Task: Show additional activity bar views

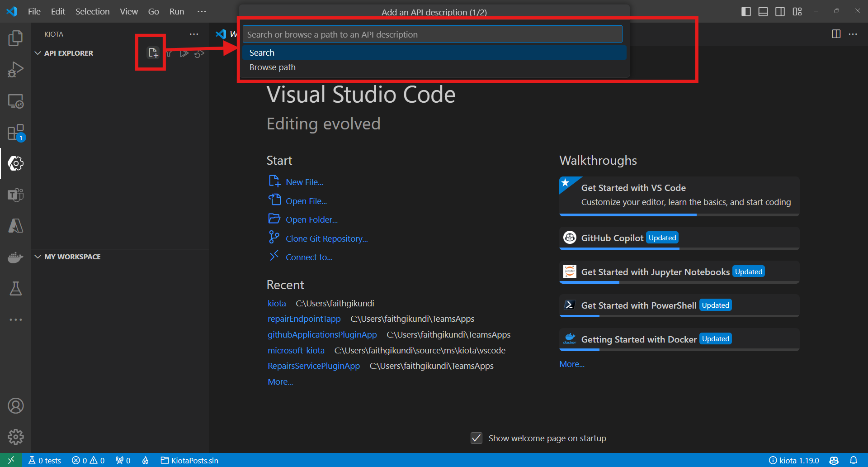Action: point(15,319)
